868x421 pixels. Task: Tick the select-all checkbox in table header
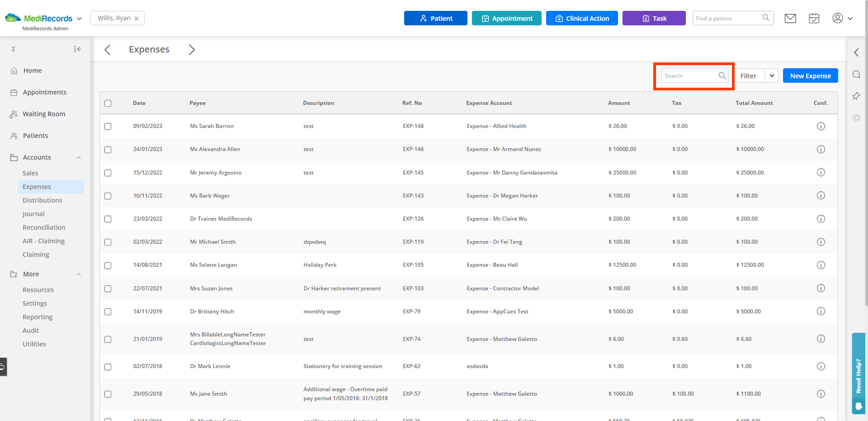point(108,103)
